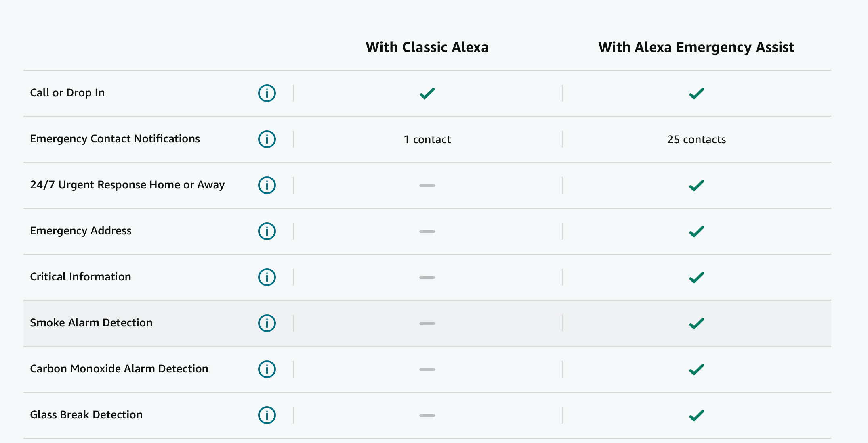Click info icon for Call or Drop In

(x=267, y=93)
